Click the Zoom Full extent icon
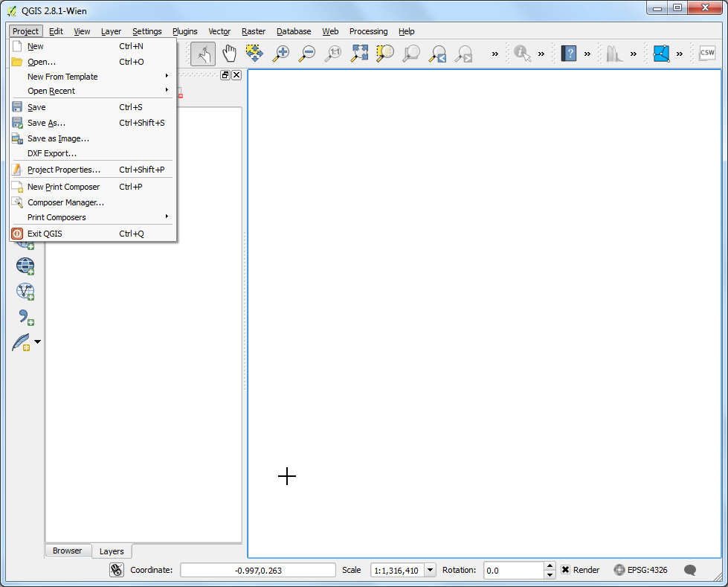 pos(359,54)
